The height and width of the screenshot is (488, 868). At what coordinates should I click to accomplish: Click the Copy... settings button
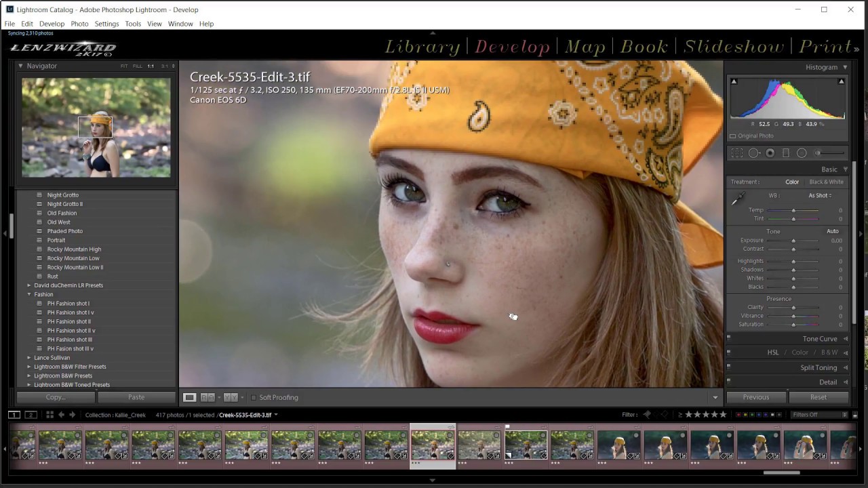(x=56, y=397)
